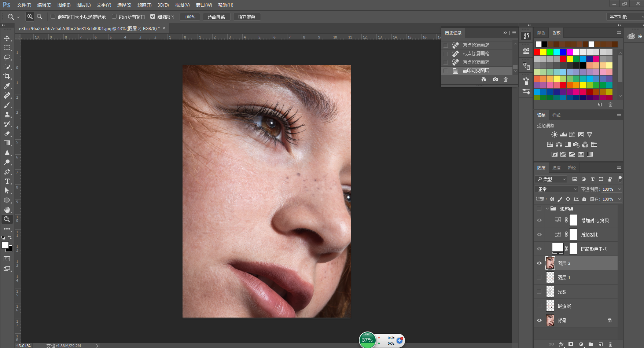Image resolution: width=644 pixels, height=348 pixels.
Task: Hide the 增加对比 拷贝 layer
Action: (539, 220)
